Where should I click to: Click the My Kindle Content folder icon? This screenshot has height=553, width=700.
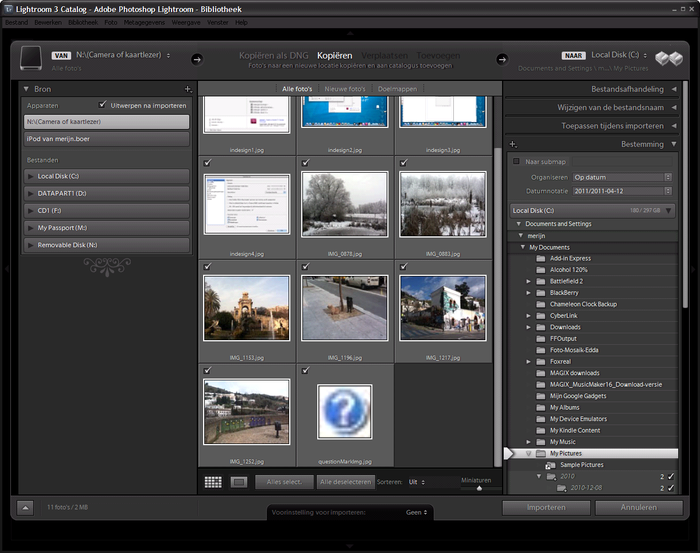(x=541, y=430)
